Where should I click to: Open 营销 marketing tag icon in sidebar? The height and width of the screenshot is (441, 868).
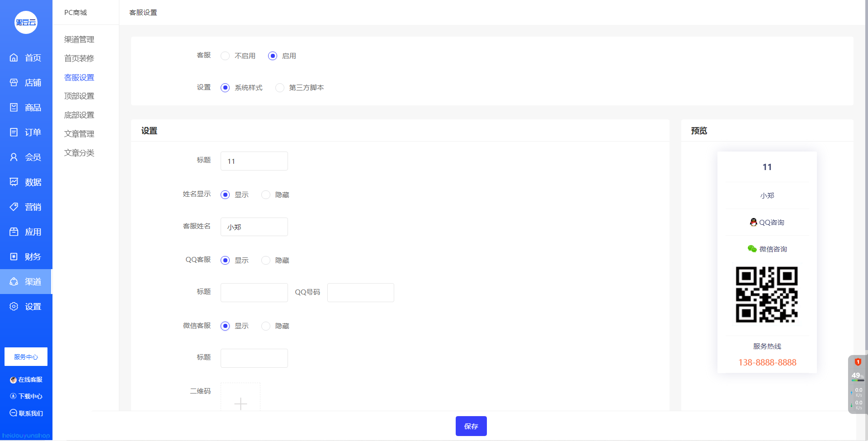tap(14, 207)
